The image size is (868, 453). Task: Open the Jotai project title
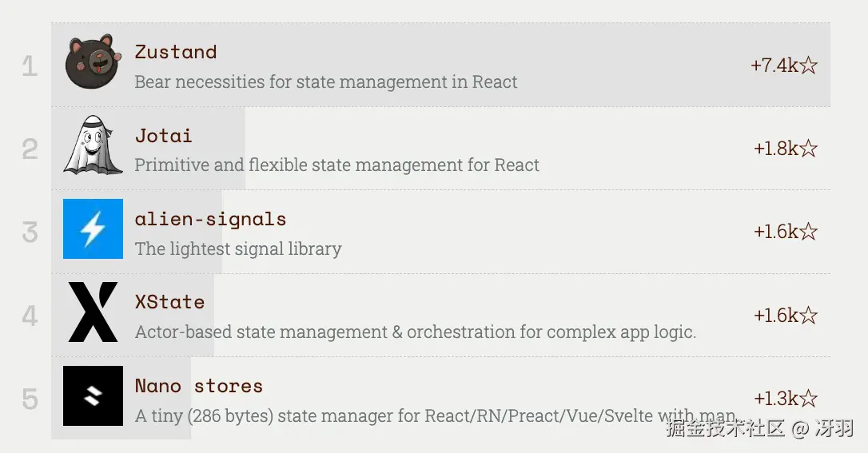click(x=163, y=136)
